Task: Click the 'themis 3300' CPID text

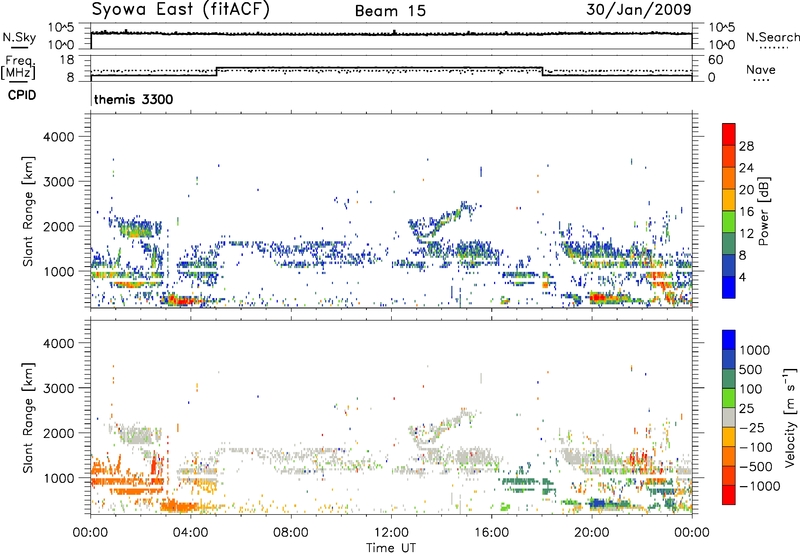Action: click(134, 99)
